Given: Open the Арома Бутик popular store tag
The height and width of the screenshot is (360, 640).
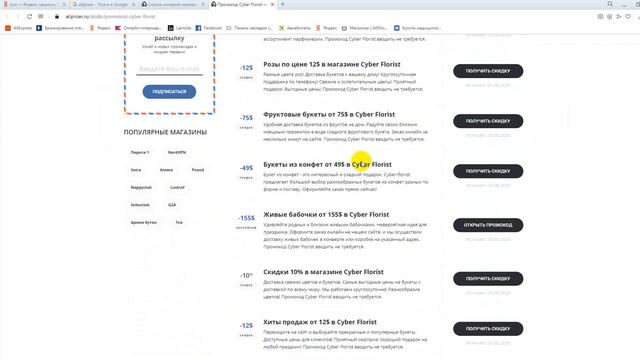Looking at the screenshot, I should click(x=143, y=222).
